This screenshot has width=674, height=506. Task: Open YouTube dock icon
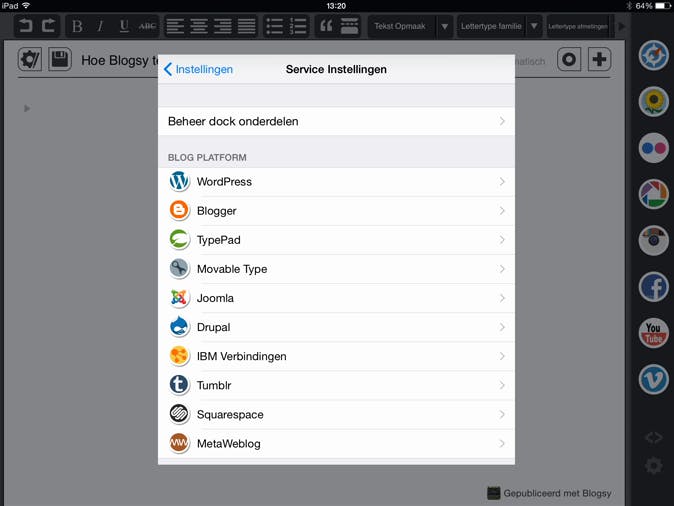[x=653, y=333]
